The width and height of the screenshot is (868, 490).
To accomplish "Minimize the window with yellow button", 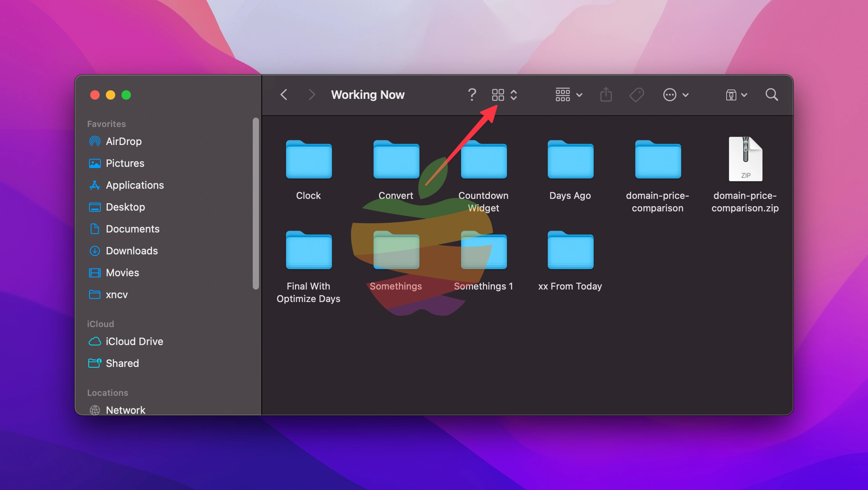I will [x=111, y=95].
